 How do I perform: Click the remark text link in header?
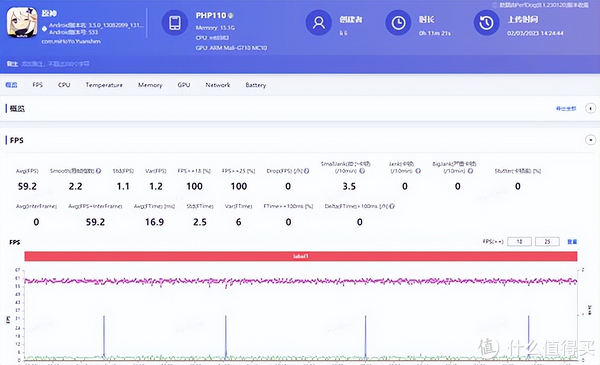point(55,64)
